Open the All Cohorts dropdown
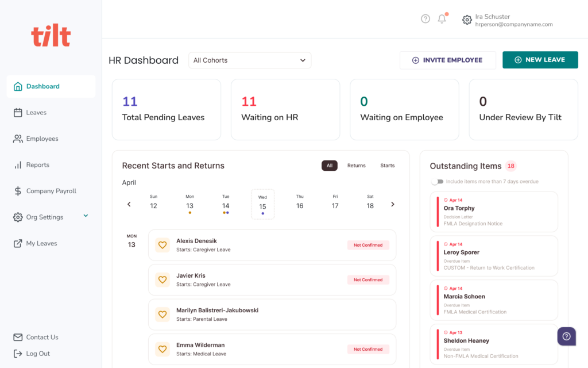Viewport: 588px width, 368px height. coord(250,60)
